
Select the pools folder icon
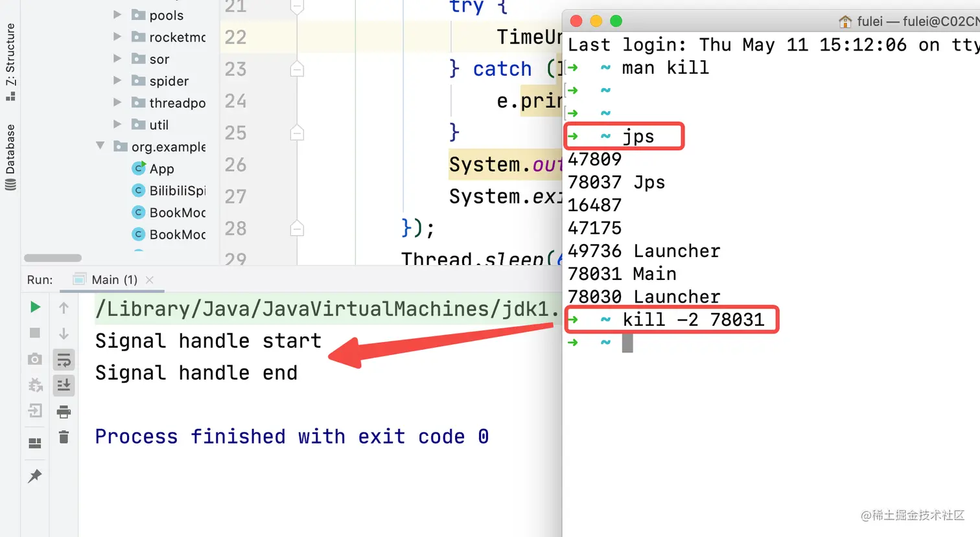[x=138, y=14]
